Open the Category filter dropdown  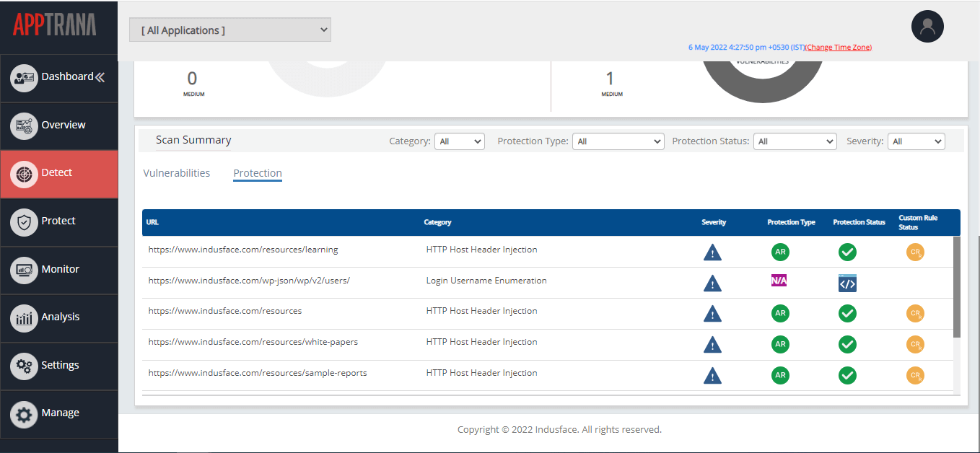tap(460, 141)
